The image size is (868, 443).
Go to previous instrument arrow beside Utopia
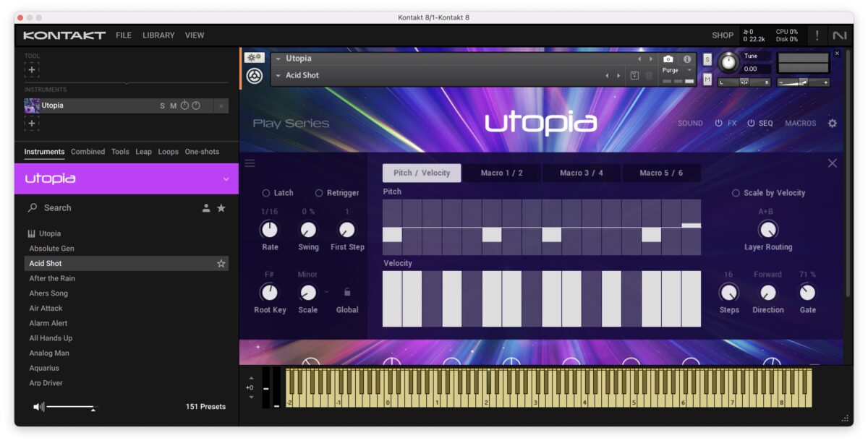point(639,59)
